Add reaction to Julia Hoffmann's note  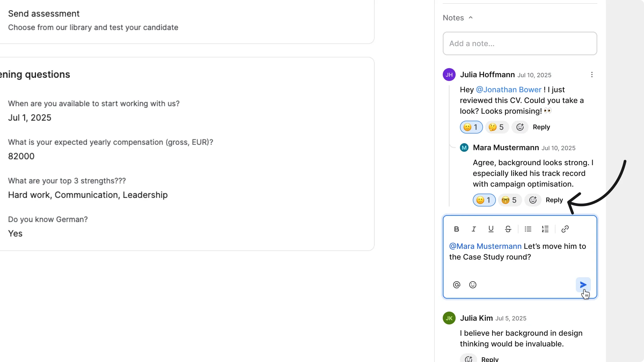[520, 127]
